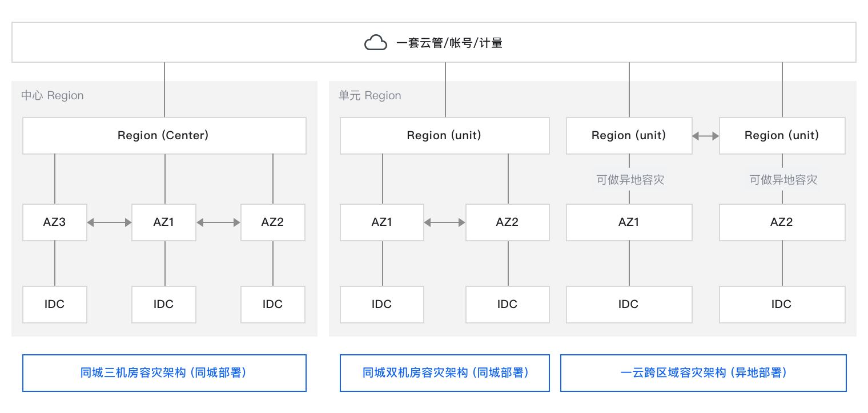
Task: Click the double arrow between the two Region (unit) boxes
Action: point(705,136)
